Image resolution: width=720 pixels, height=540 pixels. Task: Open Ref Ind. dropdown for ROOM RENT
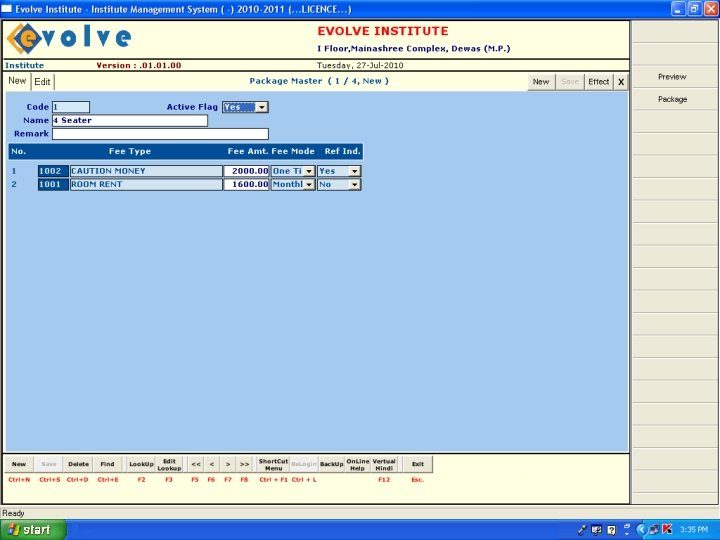coord(354,185)
